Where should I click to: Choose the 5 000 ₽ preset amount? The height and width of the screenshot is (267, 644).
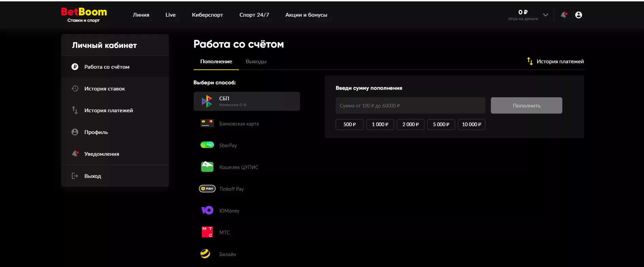click(441, 124)
